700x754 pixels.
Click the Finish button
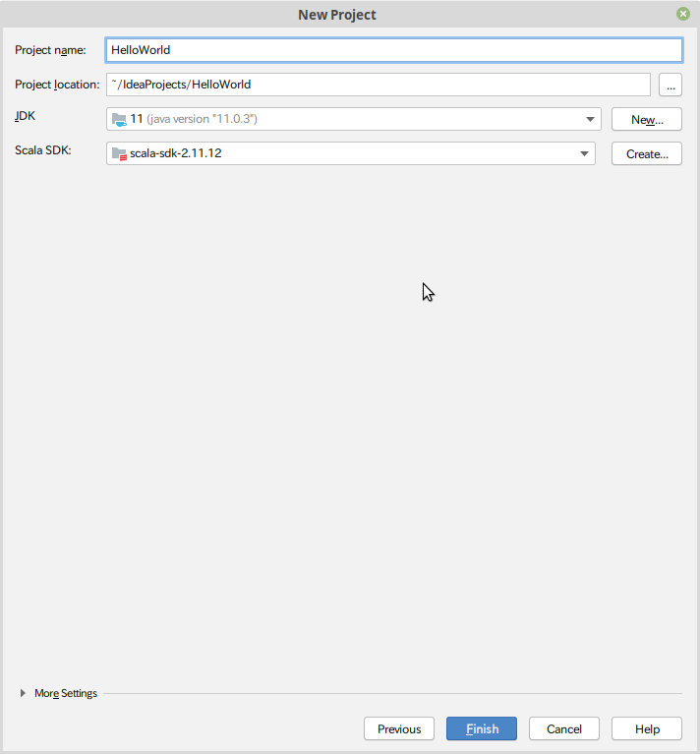pyautogui.click(x=482, y=729)
